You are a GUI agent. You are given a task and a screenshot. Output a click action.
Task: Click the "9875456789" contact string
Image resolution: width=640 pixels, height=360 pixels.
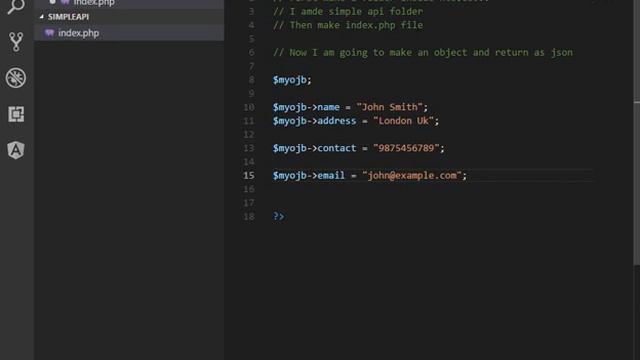click(406, 148)
